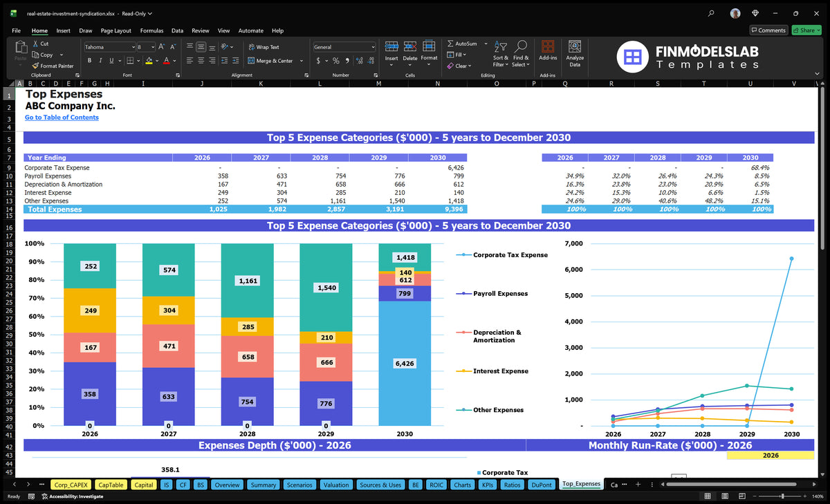Expand Font group dialog launcher

[x=178, y=75]
